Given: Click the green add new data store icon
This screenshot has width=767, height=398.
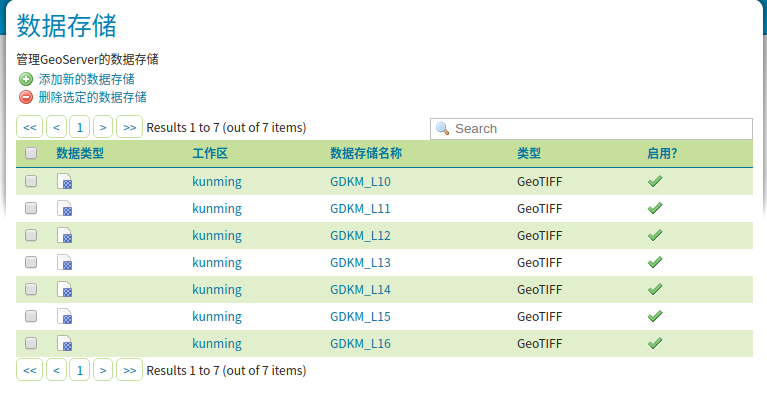Looking at the screenshot, I should tap(26, 79).
